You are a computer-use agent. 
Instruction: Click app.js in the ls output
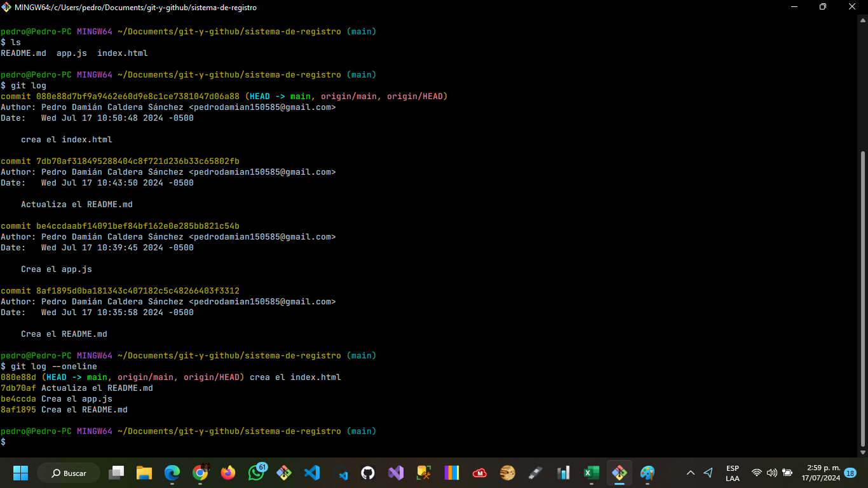[x=72, y=53]
